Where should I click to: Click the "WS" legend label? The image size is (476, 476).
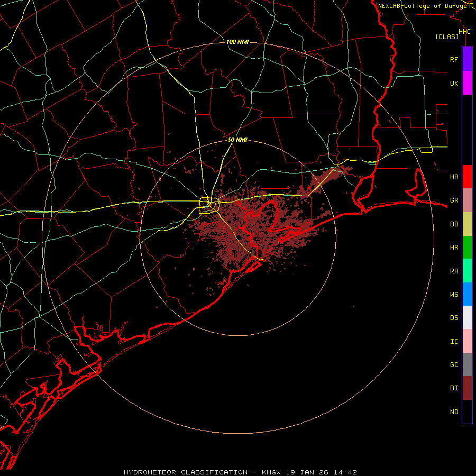coord(454,295)
